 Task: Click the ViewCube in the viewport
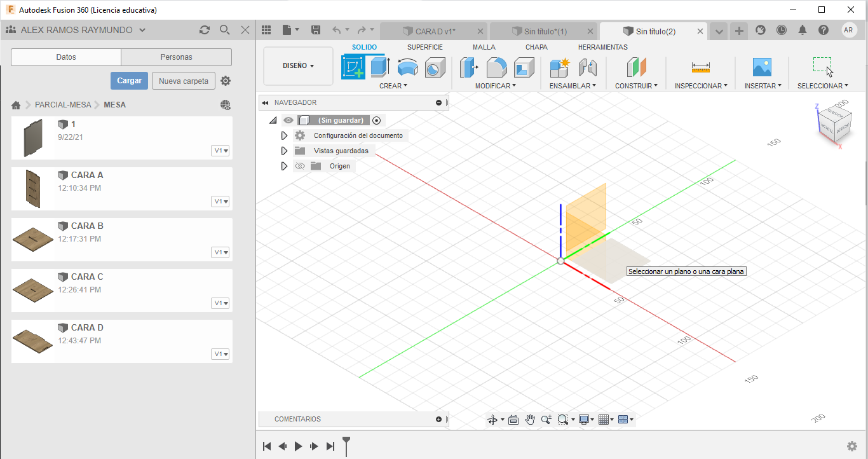click(x=834, y=123)
